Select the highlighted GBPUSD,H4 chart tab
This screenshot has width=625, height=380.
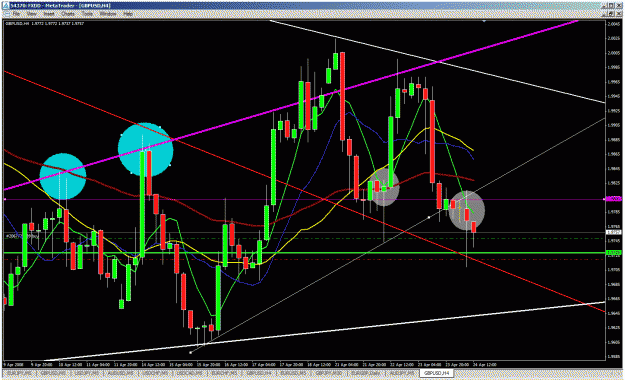(x=437, y=373)
